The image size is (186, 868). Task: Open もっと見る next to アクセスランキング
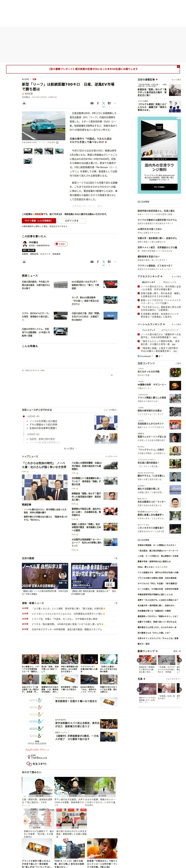[x=176, y=276]
